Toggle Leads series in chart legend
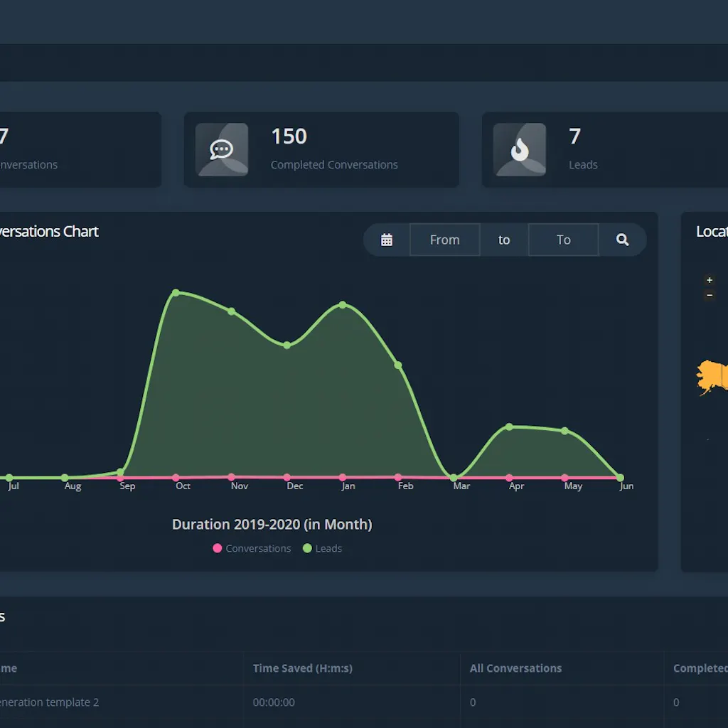Image resolution: width=728 pixels, height=728 pixels. coord(322,549)
